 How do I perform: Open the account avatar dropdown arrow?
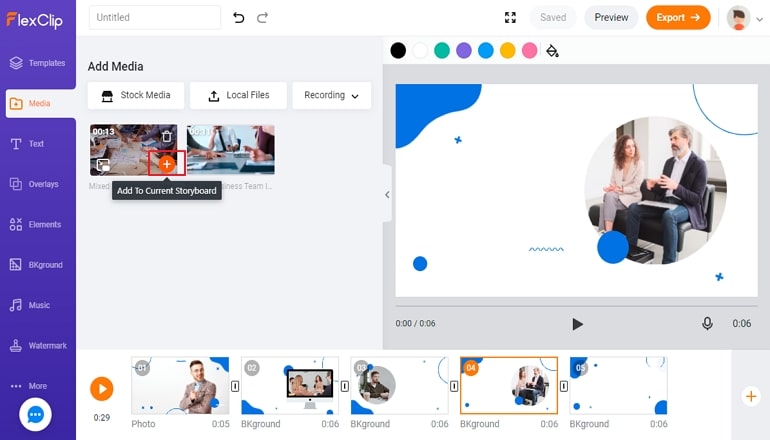(760, 19)
